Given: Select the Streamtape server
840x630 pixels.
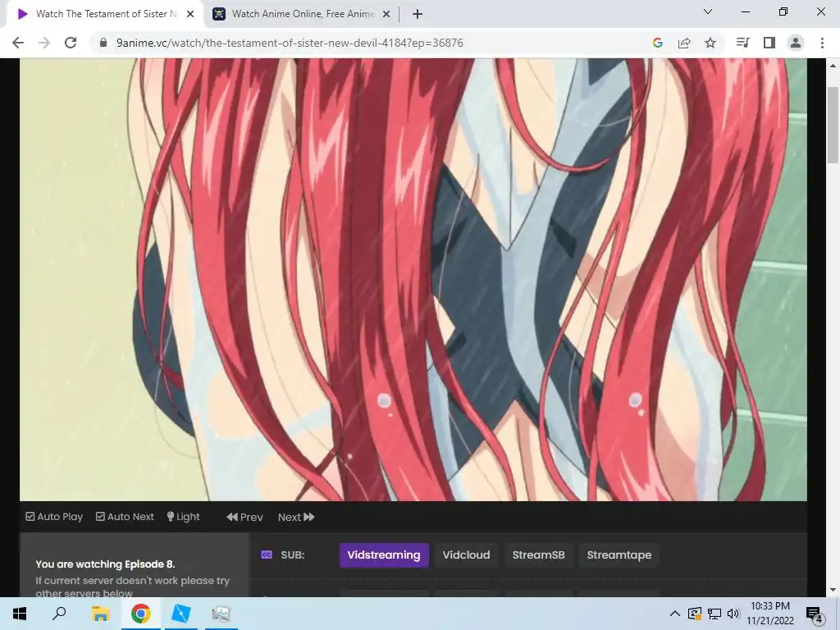Looking at the screenshot, I should 619,555.
